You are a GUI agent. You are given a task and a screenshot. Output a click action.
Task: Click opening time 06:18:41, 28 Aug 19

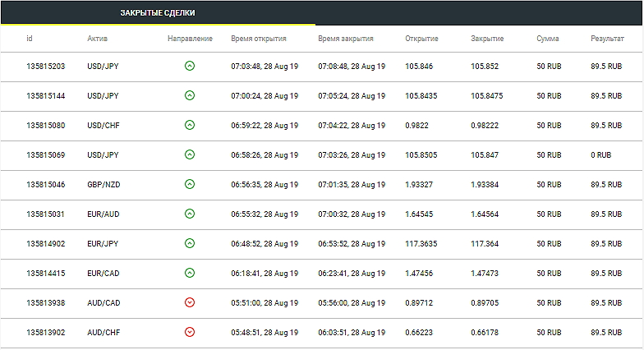point(264,273)
